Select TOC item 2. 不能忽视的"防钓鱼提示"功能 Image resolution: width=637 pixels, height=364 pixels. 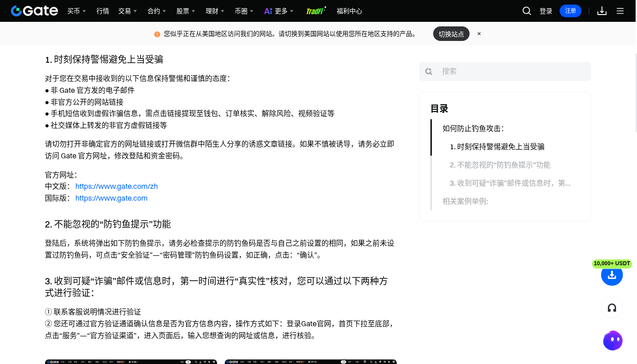tap(500, 165)
